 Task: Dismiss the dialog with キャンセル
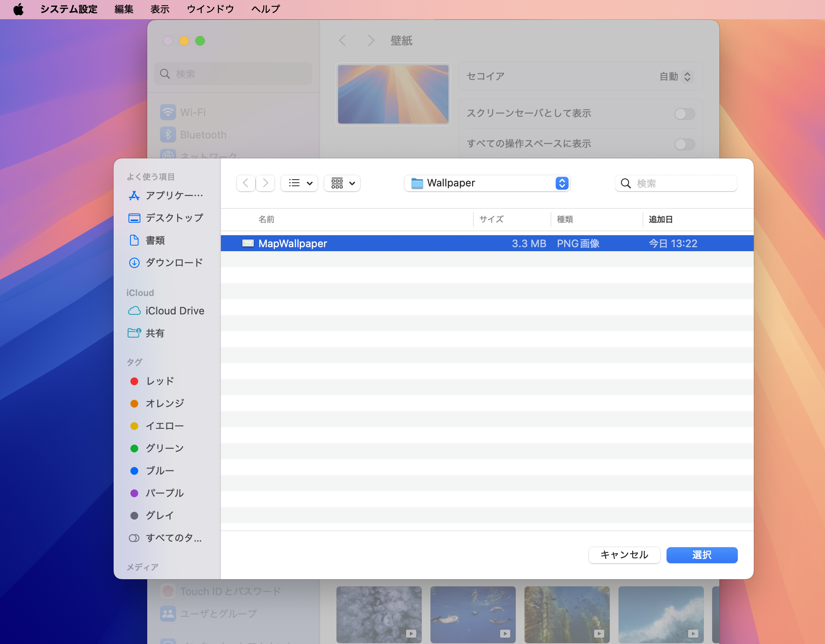[x=624, y=555]
